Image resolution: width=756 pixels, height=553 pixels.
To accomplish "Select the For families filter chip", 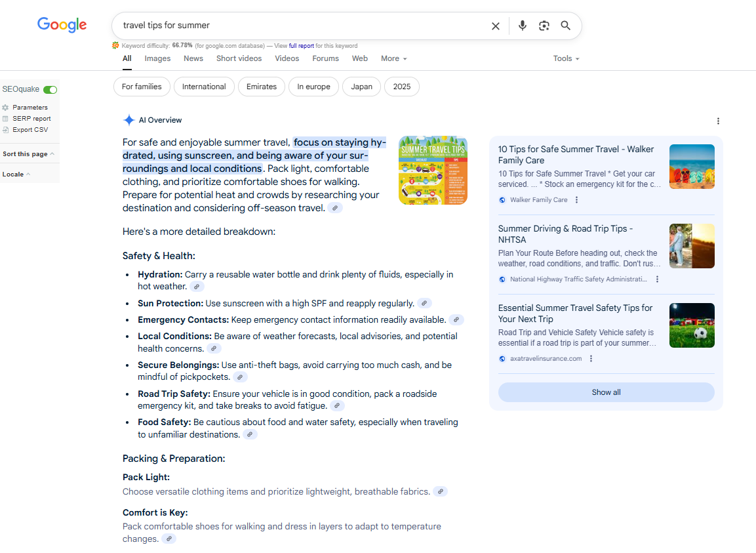I will [x=142, y=87].
